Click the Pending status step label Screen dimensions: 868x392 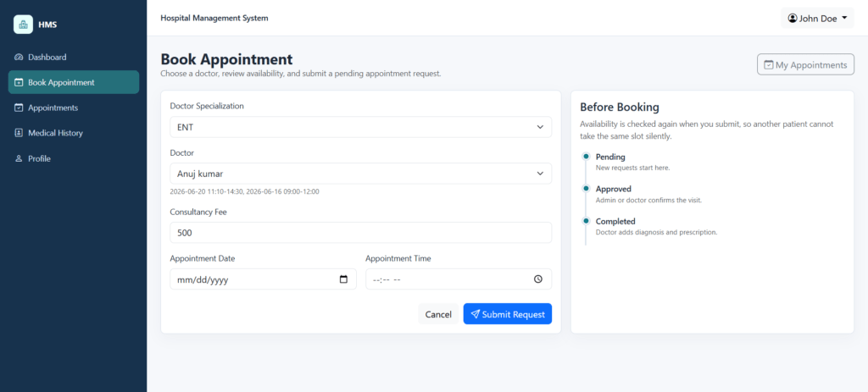click(610, 157)
